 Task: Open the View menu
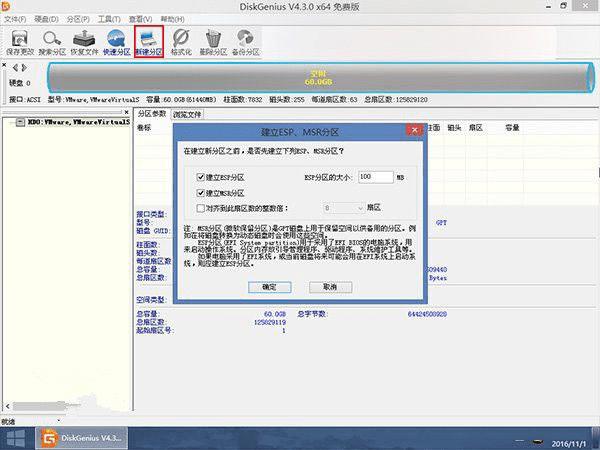(x=140, y=19)
